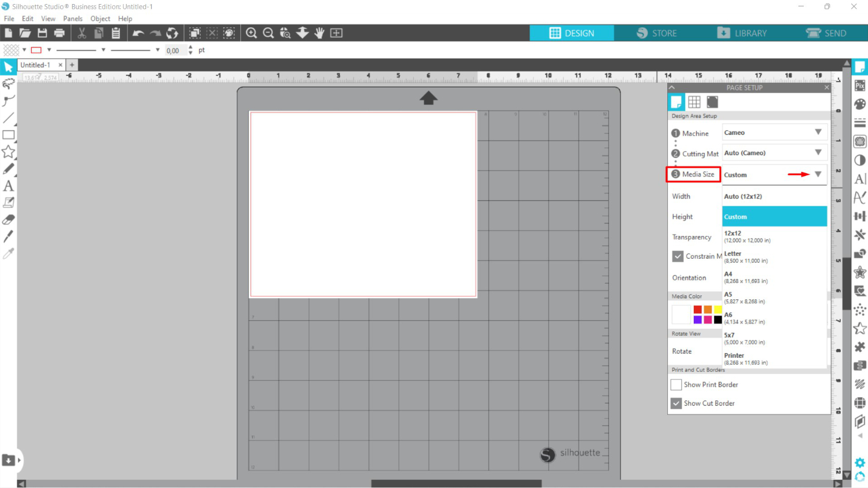Save the document with the floppy disk icon
The image size is (868, 488).
pyautogui.click(x=42, y=33)
